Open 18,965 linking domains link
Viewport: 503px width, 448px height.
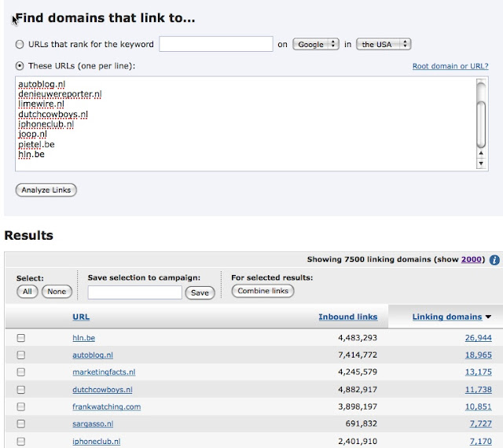coord(479,355)
